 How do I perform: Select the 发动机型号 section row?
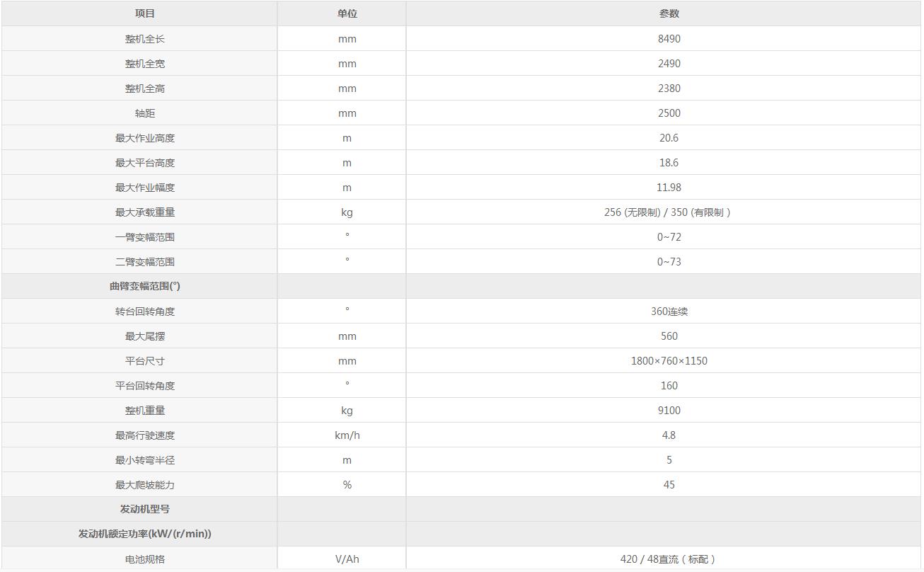coord(145,509)
